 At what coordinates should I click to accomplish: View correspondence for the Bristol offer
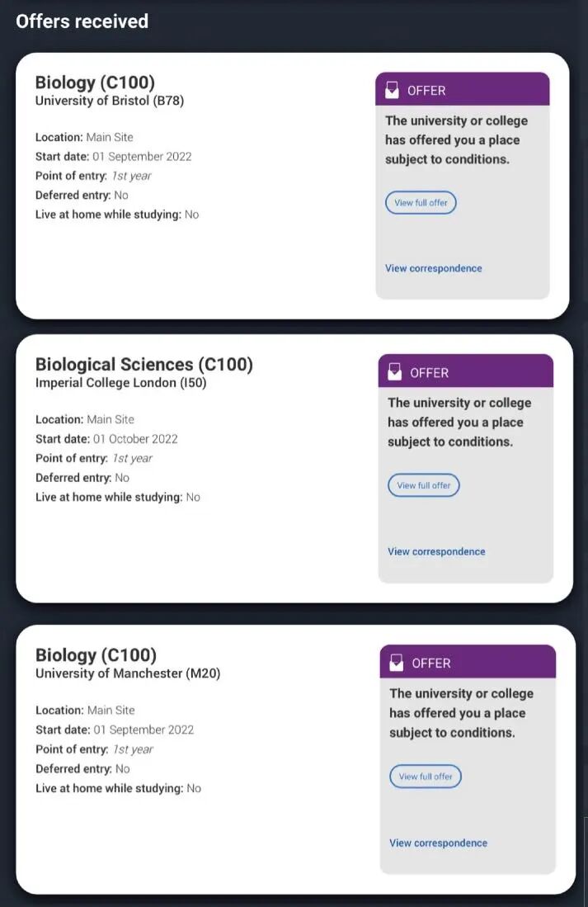(433, 268)
